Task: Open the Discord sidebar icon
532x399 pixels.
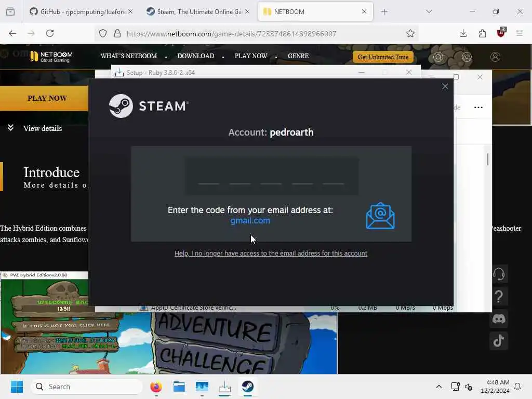Action: 499,319
